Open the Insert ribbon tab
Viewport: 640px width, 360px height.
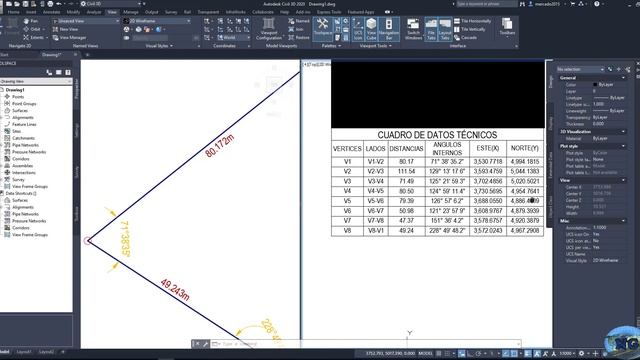pyautogui.click(x=31, y=12)
